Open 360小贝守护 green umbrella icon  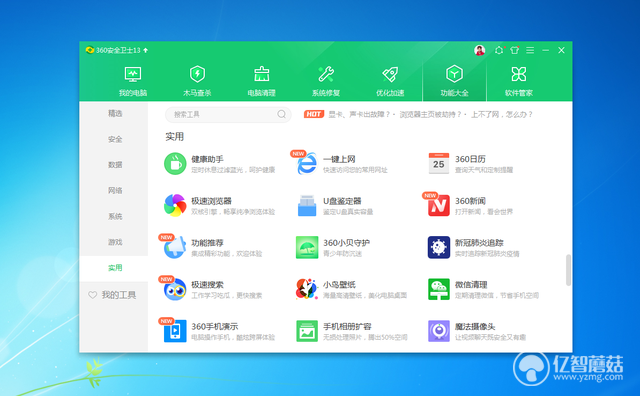pos(307,247)
